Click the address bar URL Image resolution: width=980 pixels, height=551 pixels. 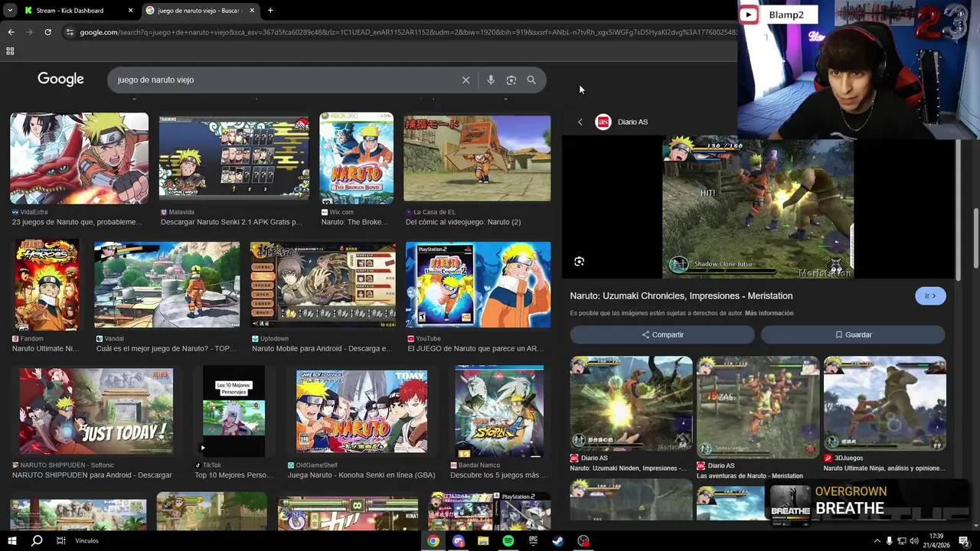click(x=408, y=32)
